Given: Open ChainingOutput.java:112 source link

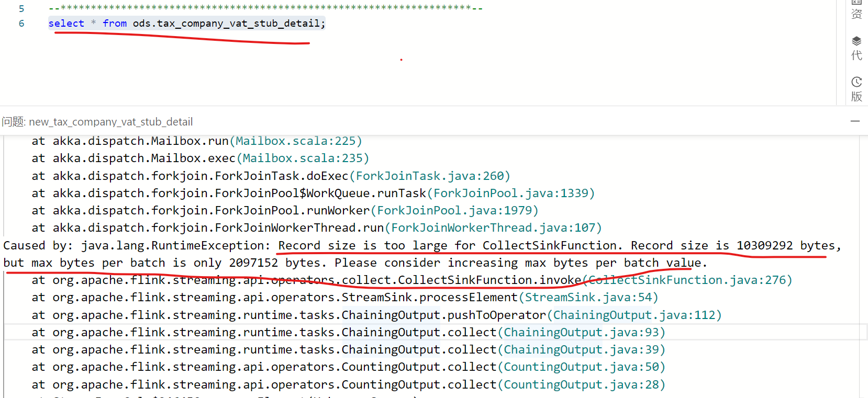Looking at the screenshot, I should (635, 315).
